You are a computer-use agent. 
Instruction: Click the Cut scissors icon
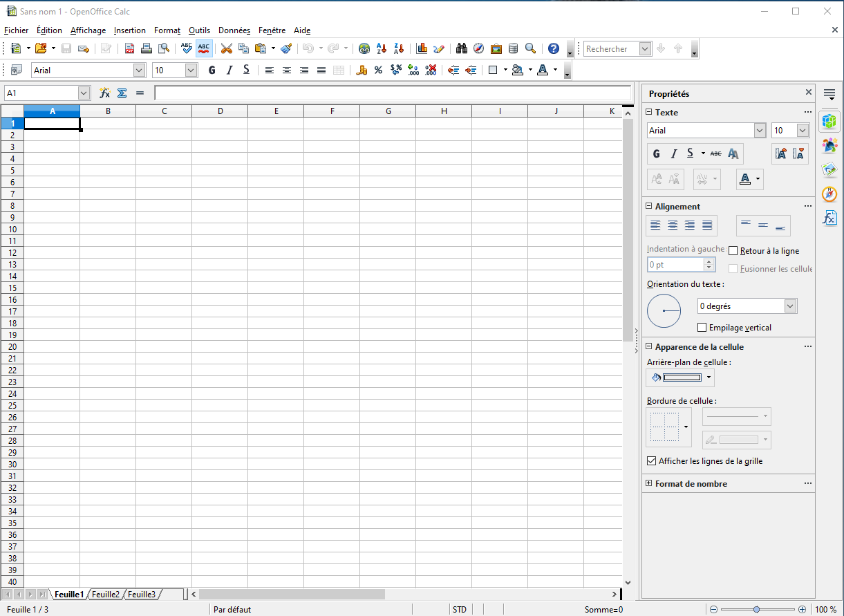tap(226, 48)
